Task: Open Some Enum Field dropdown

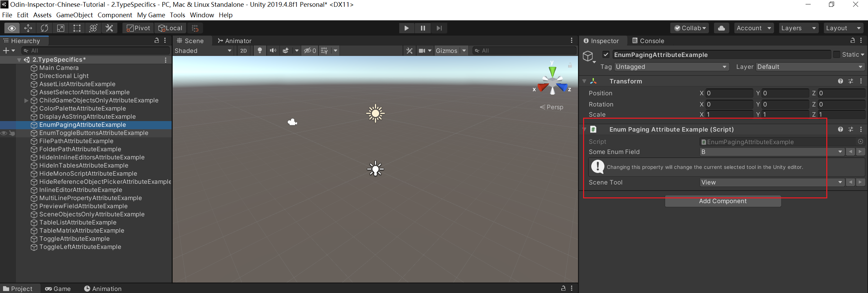Action: point(772,152)
